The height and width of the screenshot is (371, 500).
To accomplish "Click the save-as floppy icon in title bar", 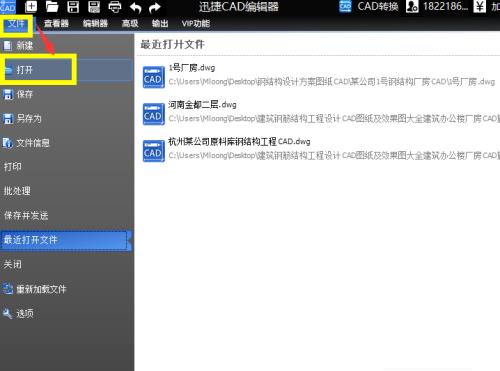I will click(x=94, y=6).
